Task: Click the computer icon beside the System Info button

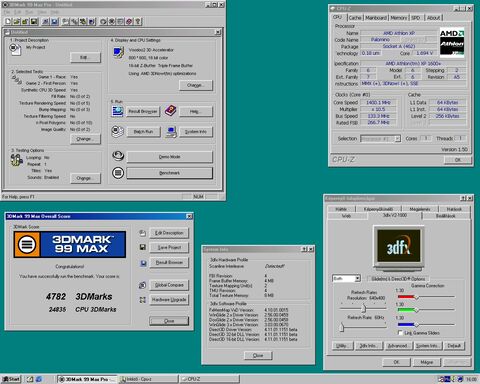Action: (171, 132)
